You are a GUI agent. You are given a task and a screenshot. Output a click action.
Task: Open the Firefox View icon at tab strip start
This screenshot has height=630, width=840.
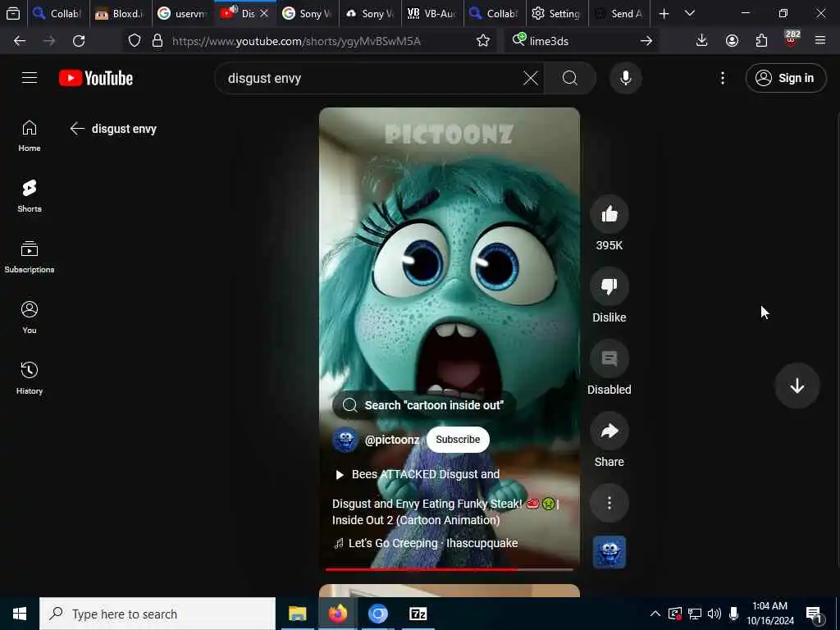pos(13,14)
